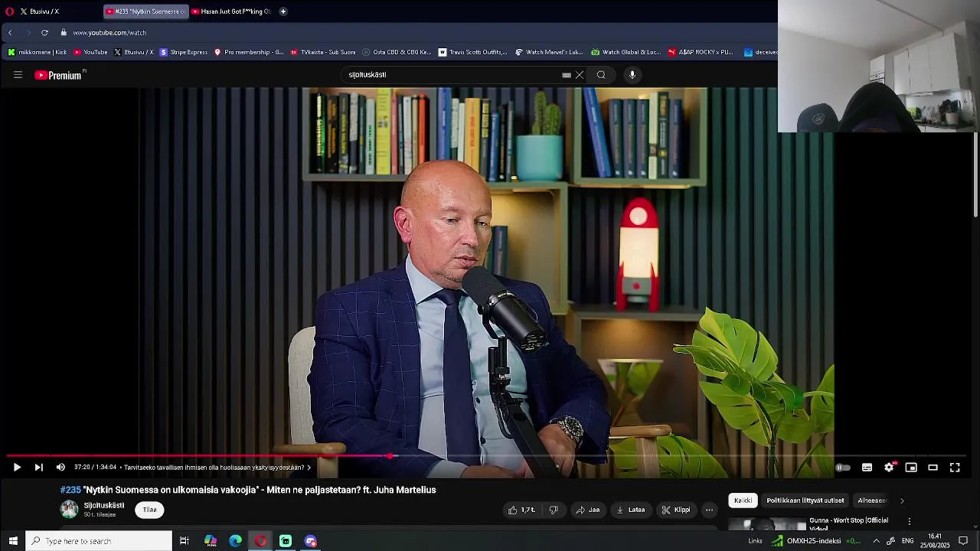Open the Stripe Express bookmark

(x=184, y=52)
